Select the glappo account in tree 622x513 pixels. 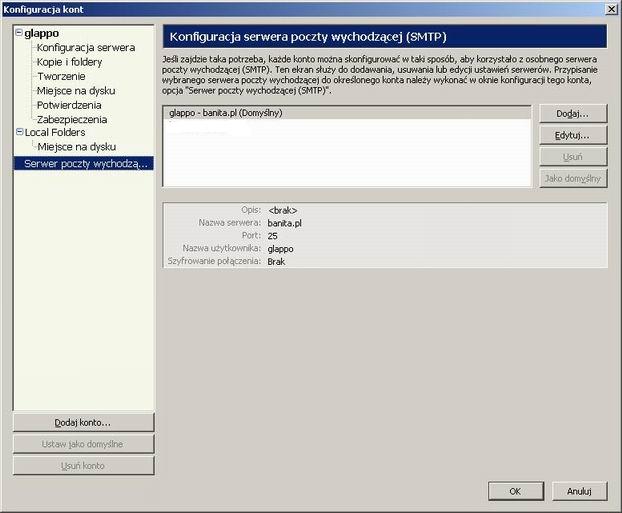[41, 34]
